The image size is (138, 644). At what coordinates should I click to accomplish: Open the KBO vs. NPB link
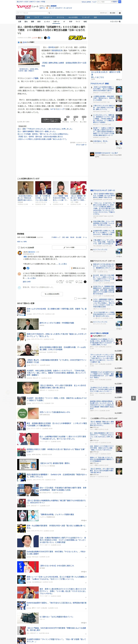pyautogui.click(x=22, y=241)
